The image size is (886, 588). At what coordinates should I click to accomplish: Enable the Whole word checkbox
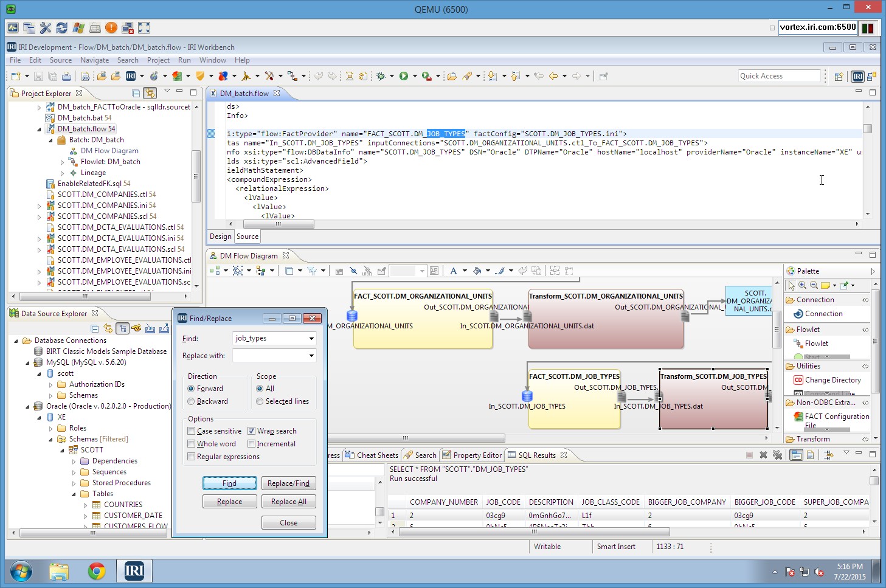(x=191, y=444)
